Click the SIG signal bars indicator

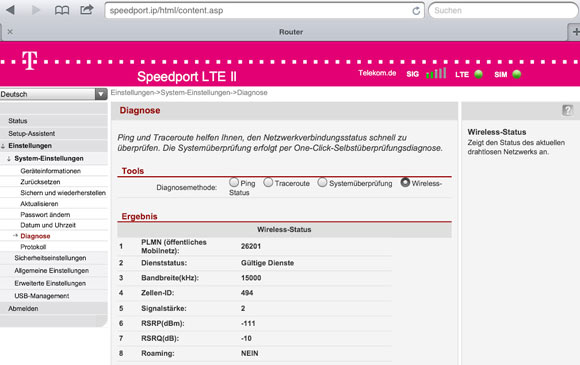[x=436, y=73]
